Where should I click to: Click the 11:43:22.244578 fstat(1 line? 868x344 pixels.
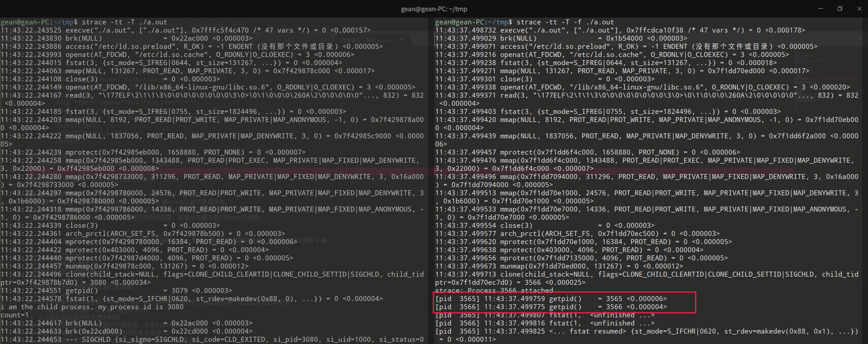coord(192,299)
